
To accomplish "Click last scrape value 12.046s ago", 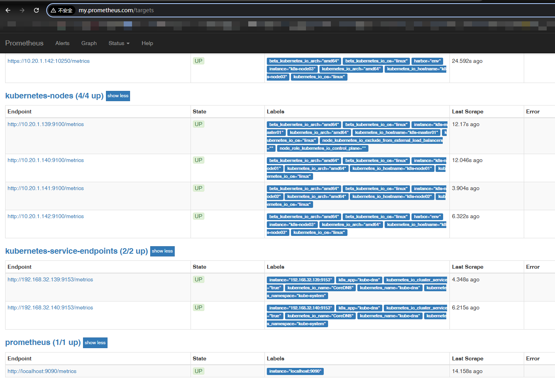I will point(467,160).
